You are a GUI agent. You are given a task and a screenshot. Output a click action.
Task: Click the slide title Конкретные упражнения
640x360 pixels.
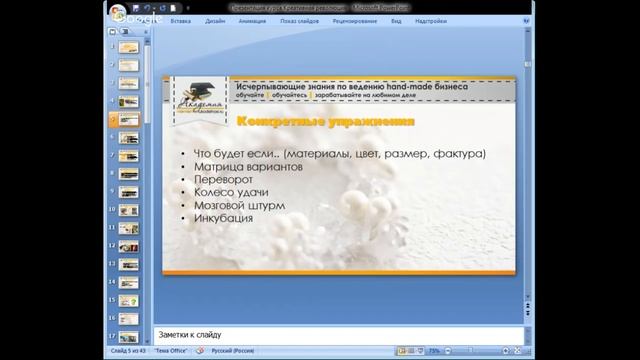click(x=326, y=122)
